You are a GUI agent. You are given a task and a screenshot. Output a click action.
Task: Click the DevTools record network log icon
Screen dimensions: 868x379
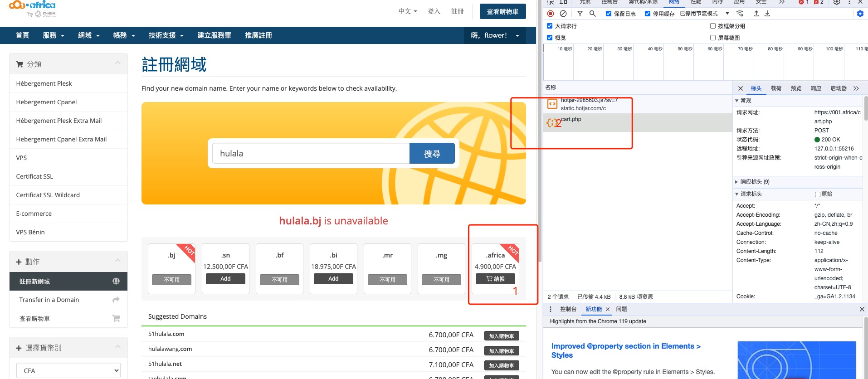[551, 14]
